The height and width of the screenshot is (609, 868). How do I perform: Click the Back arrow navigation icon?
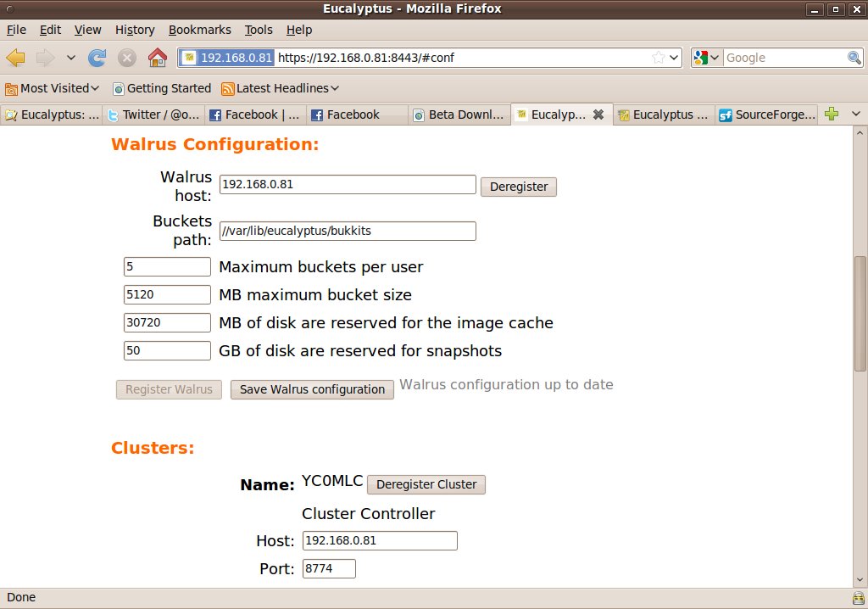coord(16,58)
